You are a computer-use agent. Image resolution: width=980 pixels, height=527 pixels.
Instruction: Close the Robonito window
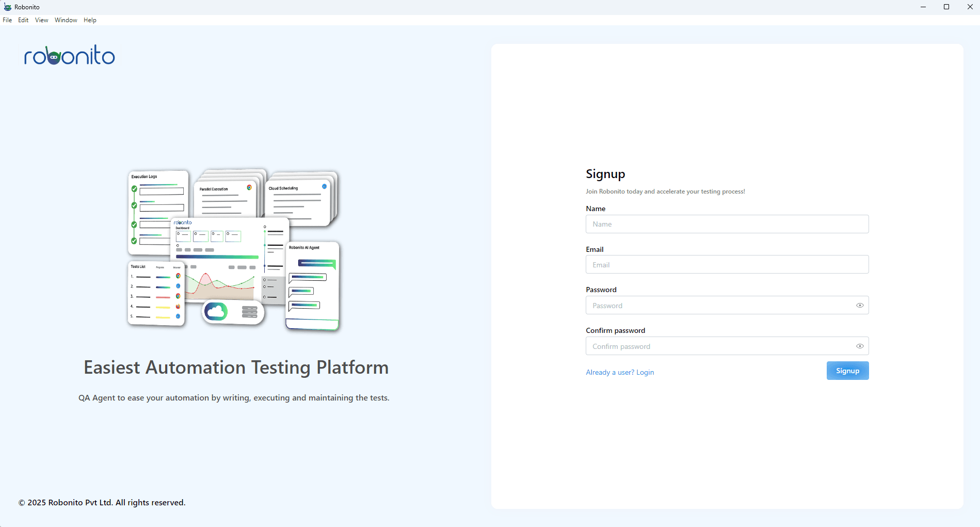click(970, 7)
